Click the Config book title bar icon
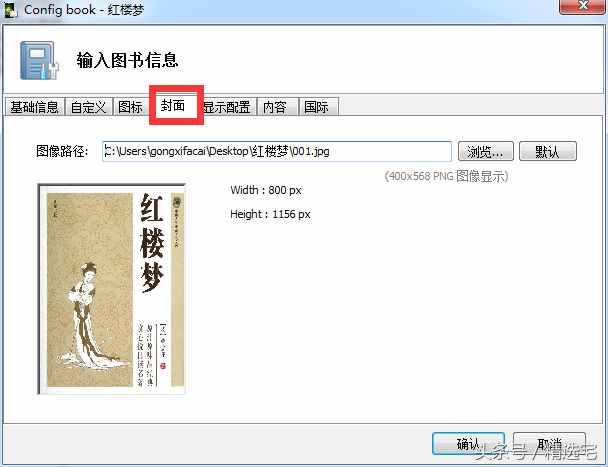Screen dimensions: 608x467 tap(10, 9)
